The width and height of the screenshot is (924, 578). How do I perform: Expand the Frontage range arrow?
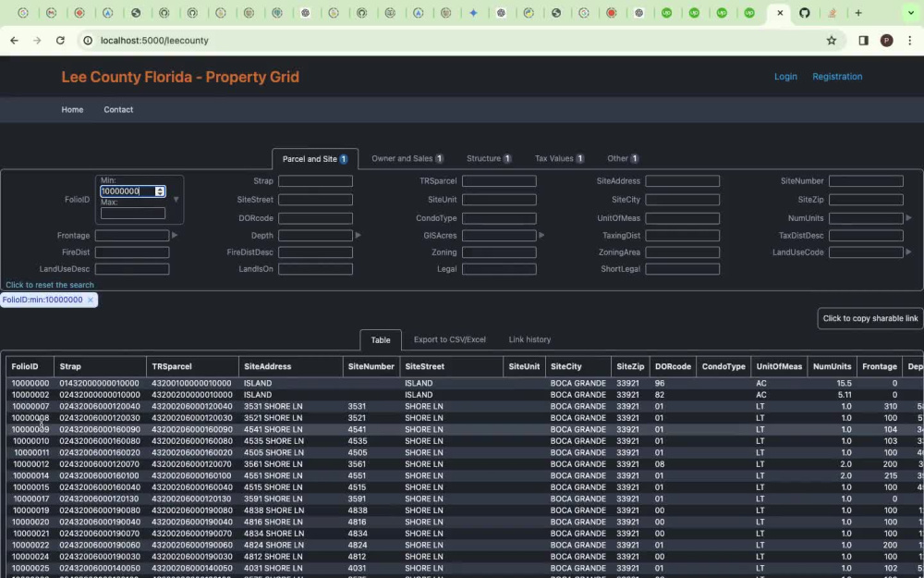coord(175,236)
